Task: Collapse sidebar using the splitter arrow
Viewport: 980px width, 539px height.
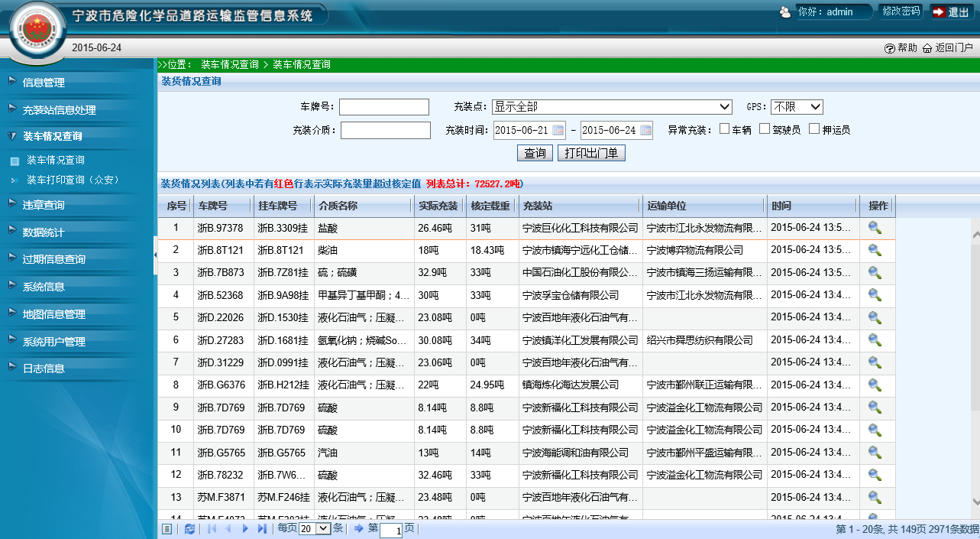Action: (x=156, y=254)
